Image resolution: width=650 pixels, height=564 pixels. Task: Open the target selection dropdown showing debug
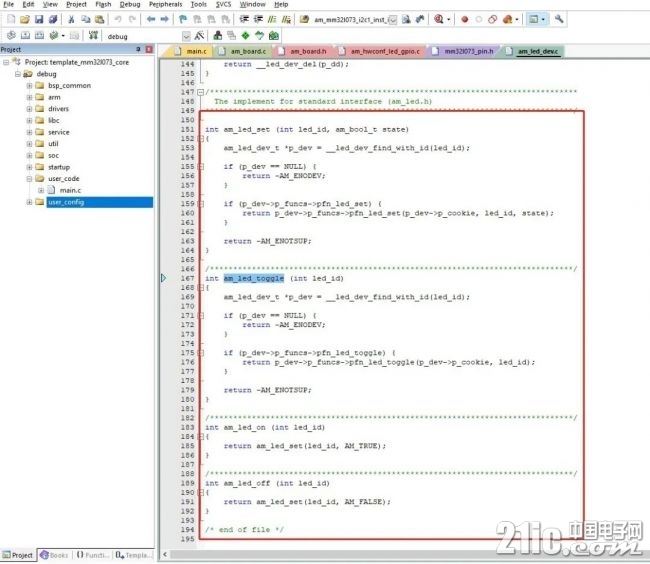click(187, 36)
